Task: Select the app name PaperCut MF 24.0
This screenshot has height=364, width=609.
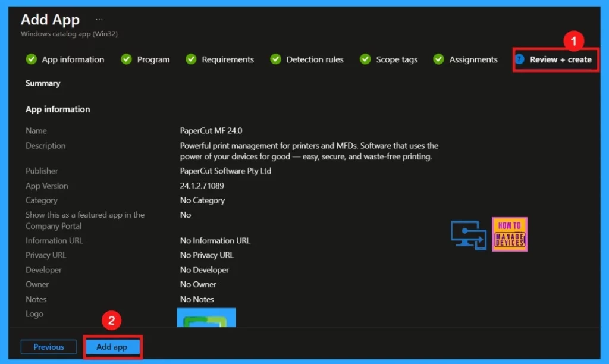Action: 211,130
